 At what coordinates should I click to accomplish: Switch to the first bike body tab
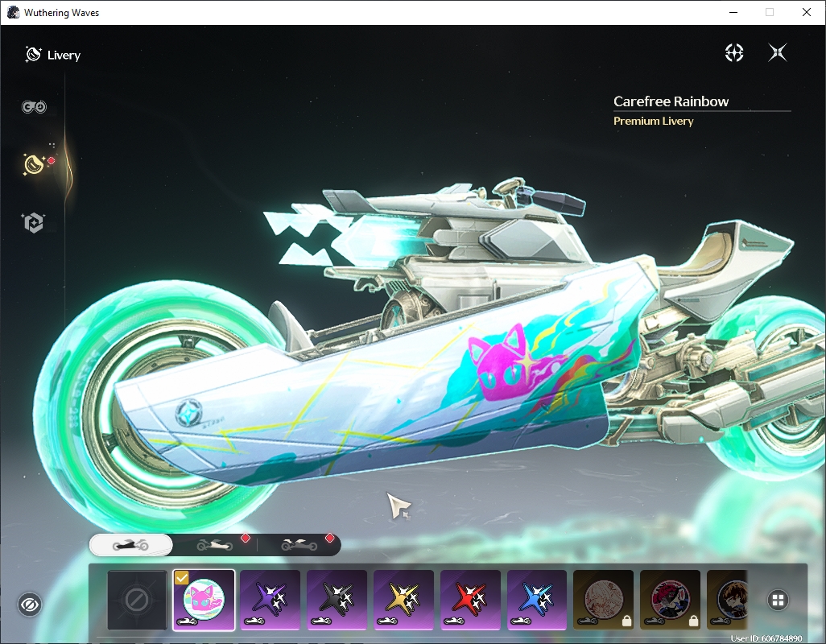130,545
